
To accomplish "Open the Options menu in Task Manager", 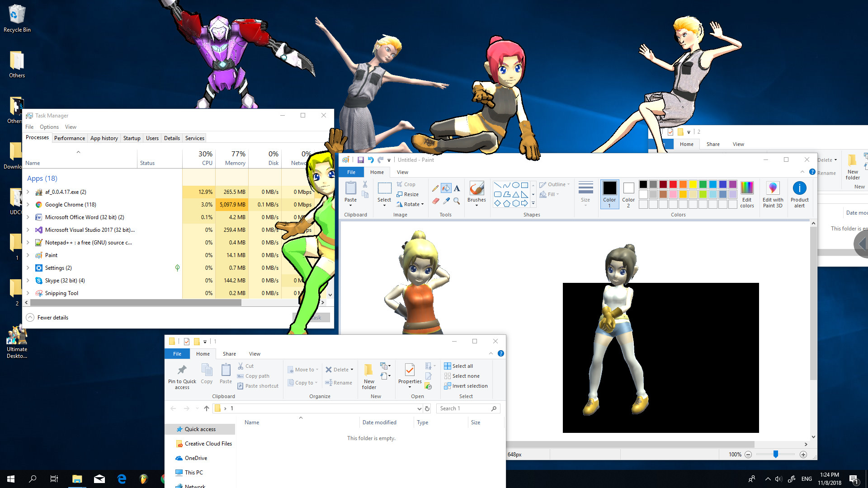I will 49,127.
